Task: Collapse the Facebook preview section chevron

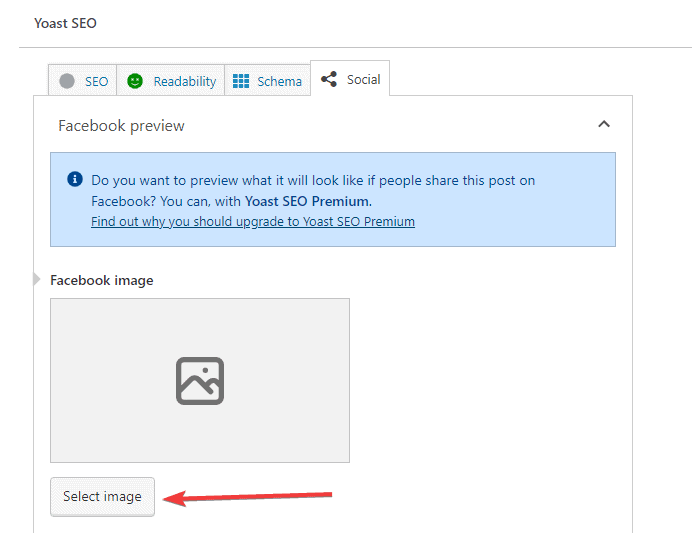Action: pyautogui.click(x=604, y=124)
